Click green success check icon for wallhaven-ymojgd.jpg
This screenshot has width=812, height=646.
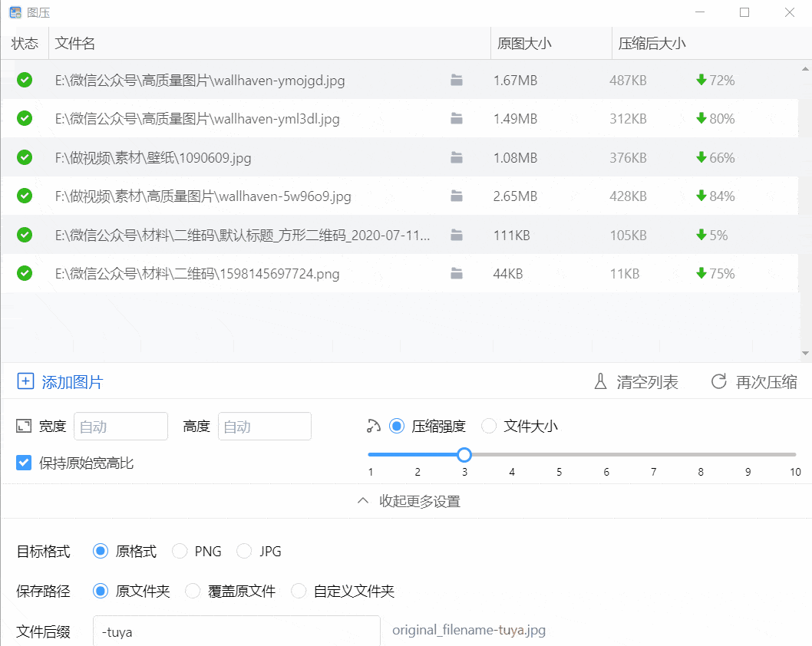[24, 80]
